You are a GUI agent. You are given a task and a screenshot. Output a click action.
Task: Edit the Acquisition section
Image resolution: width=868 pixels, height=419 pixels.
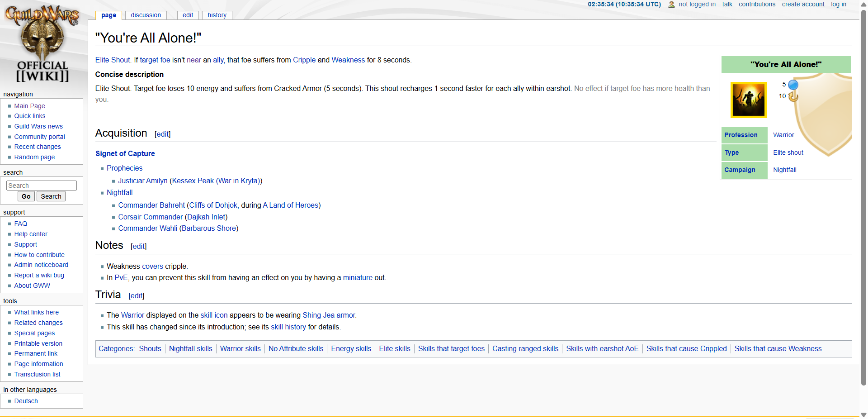162,134
